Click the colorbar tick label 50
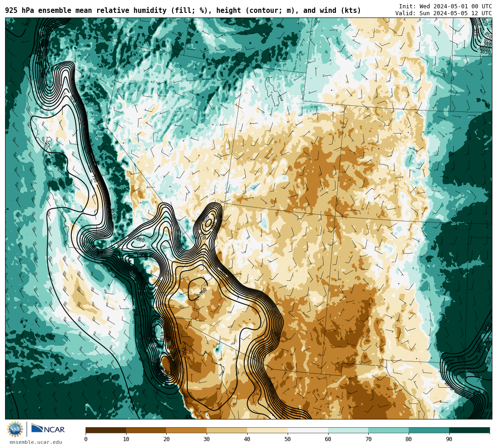This screenshot has width=497, height=448. click(288, 439)
